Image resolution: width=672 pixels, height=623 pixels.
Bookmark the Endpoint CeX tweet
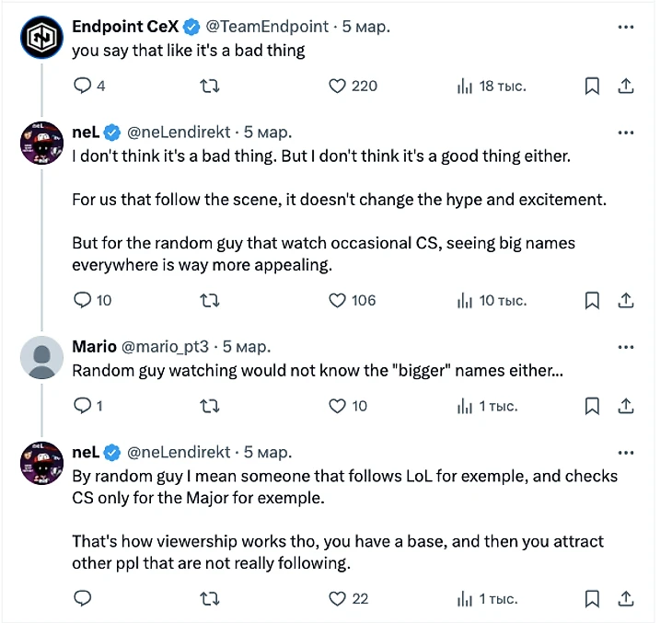point(592,86)
